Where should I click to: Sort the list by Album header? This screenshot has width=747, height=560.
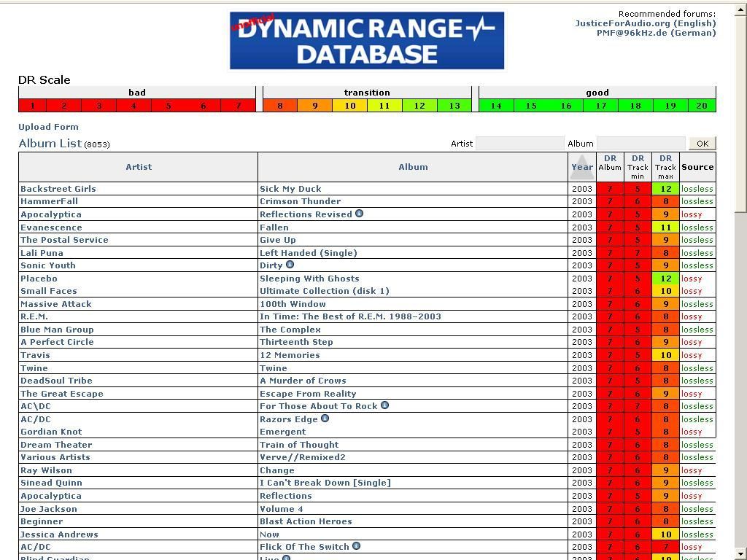pyautogui.click(x=413, y=167)
